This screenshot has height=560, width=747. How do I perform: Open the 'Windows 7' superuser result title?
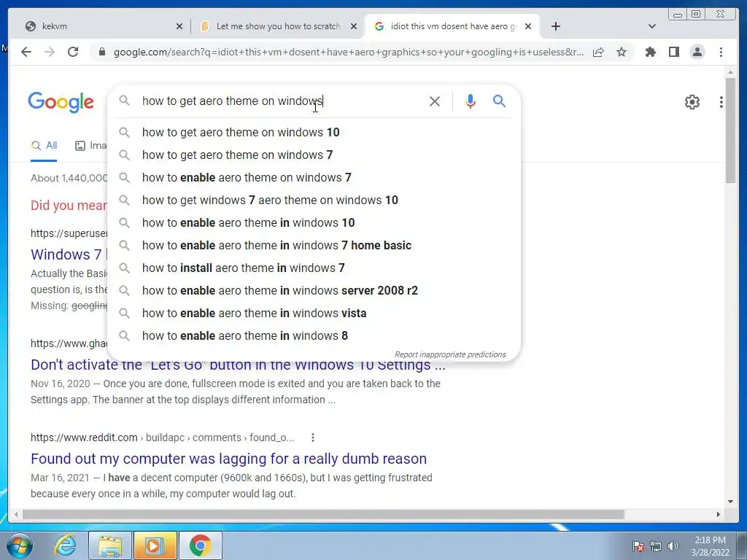[69, 254]
